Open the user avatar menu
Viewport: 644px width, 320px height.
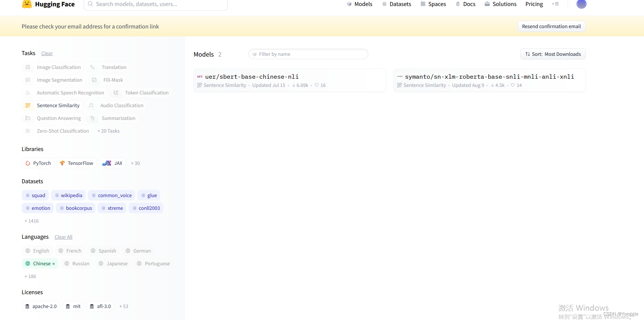point(581,4)
